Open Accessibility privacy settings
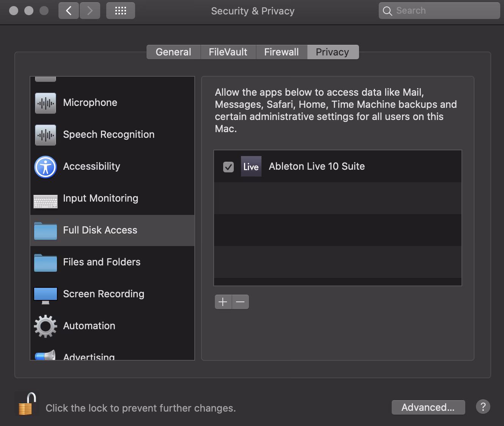 click(x=45, y=166)
